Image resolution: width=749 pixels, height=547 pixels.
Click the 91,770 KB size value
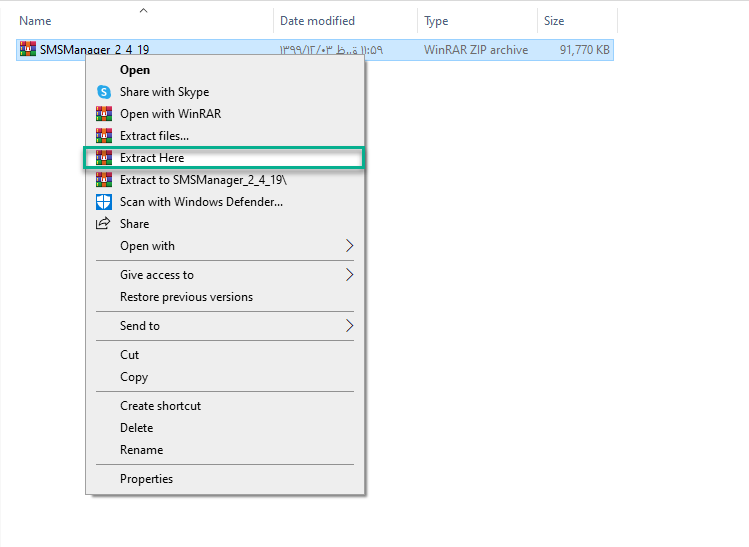click(x=585, y=50)
